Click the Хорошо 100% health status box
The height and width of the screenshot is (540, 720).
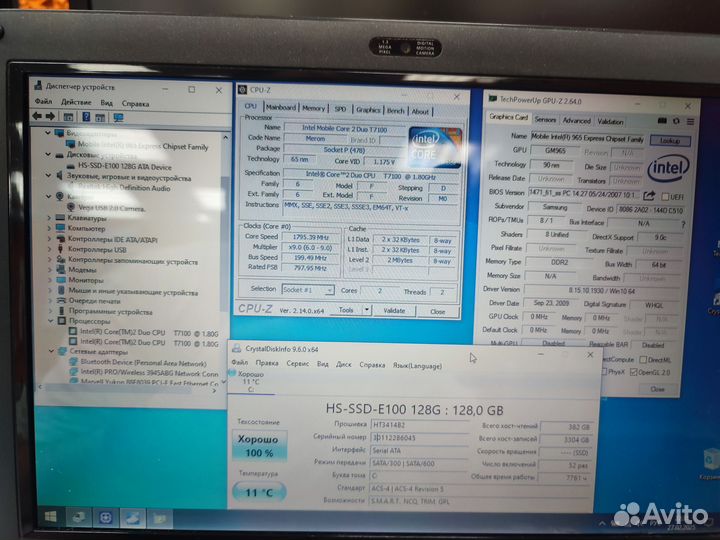point(258,445)
